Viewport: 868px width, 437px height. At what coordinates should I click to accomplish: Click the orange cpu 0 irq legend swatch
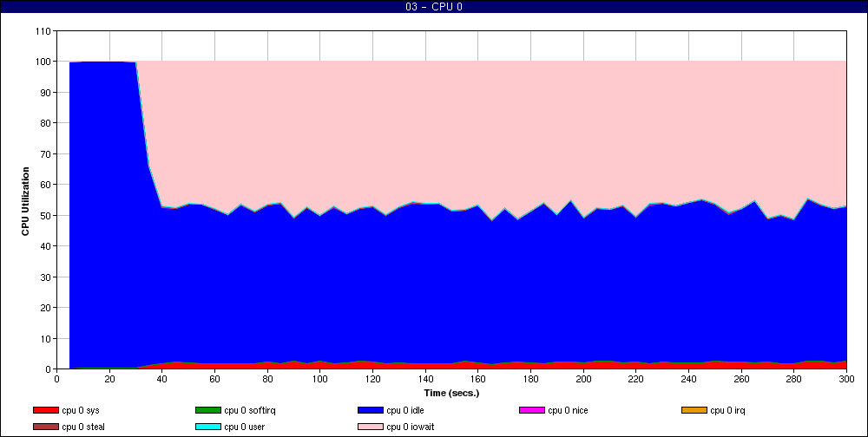694,410
